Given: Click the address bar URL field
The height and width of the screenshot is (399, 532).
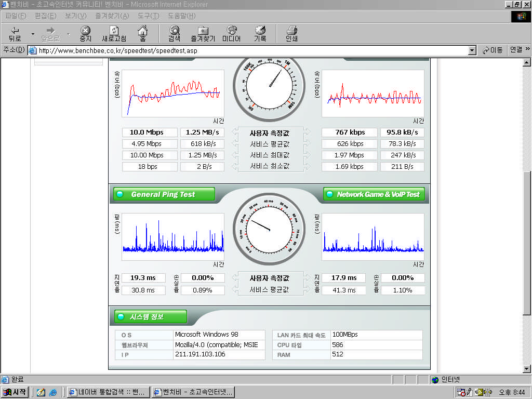Looking at the screenshot, I should 252,50.
